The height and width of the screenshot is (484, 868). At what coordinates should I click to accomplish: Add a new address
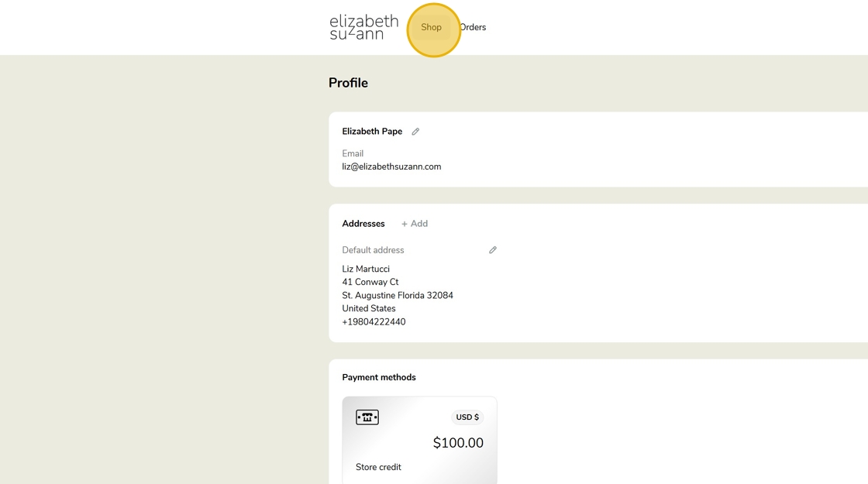[415, 224]
